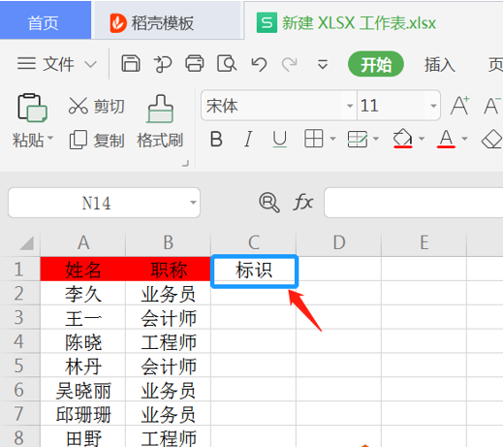Click the Paste clipboard icon
Viewport: 504px width, 447px height.
tap(32, 108)
